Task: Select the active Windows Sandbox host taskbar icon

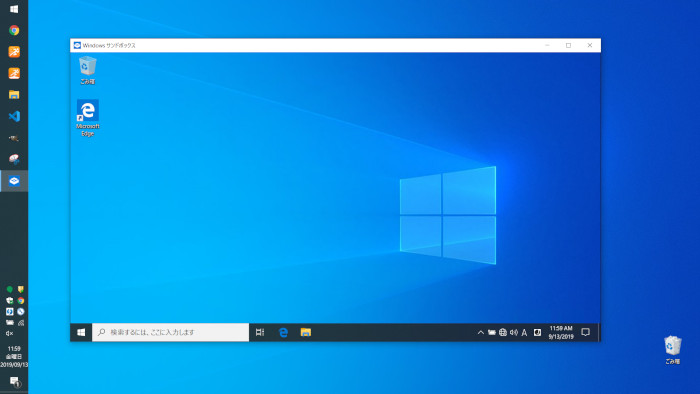Action: click(x=14, y=181)
